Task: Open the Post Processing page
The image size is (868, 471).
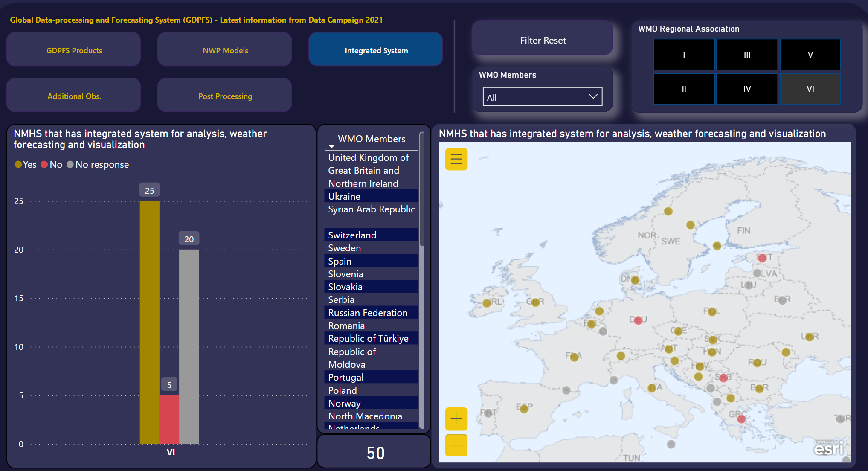Action: 225,96
